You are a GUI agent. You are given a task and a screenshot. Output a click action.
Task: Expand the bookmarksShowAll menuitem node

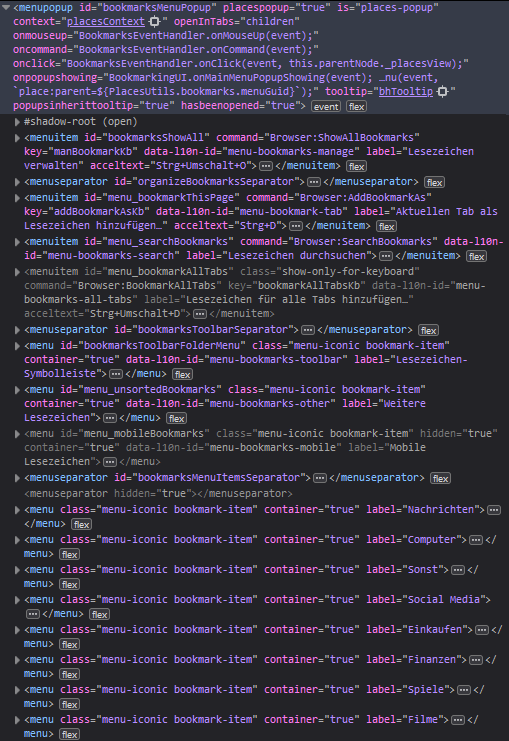(x=17, y=138)
